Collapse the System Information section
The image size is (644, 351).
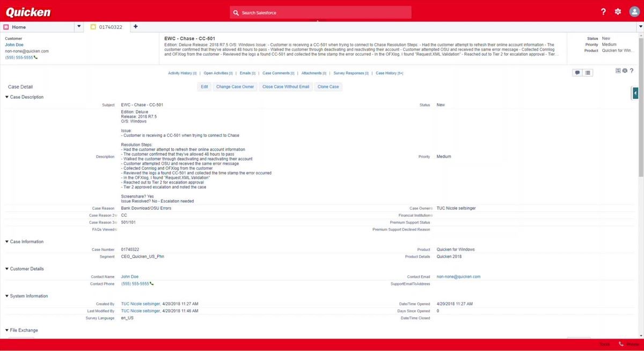(x=7, y=296)
